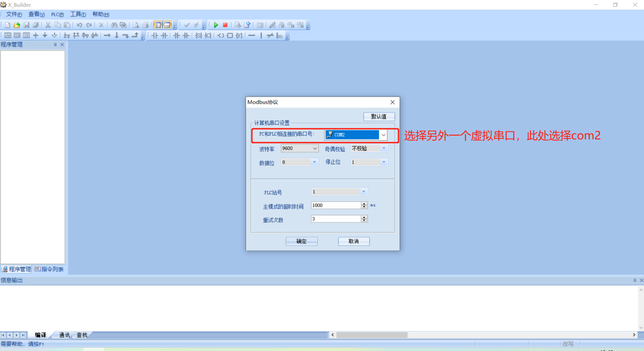
Task: Click 取消 to cancel the dialog
Action: [354, 241]
